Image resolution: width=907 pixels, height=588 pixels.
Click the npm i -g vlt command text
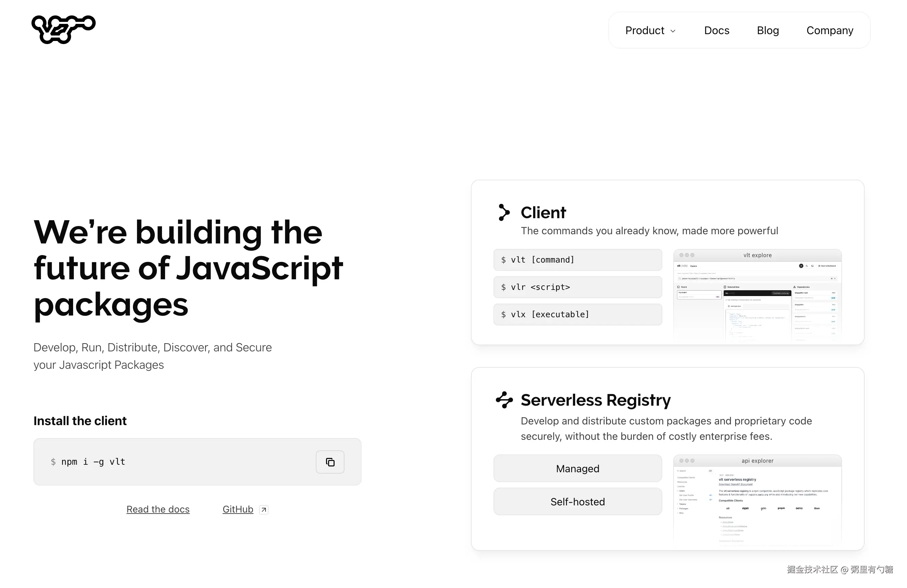click(93, 462)
